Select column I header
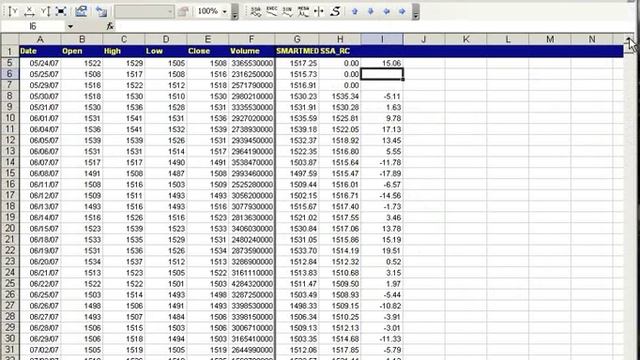The image size is (640, 360). coord(382,40)
